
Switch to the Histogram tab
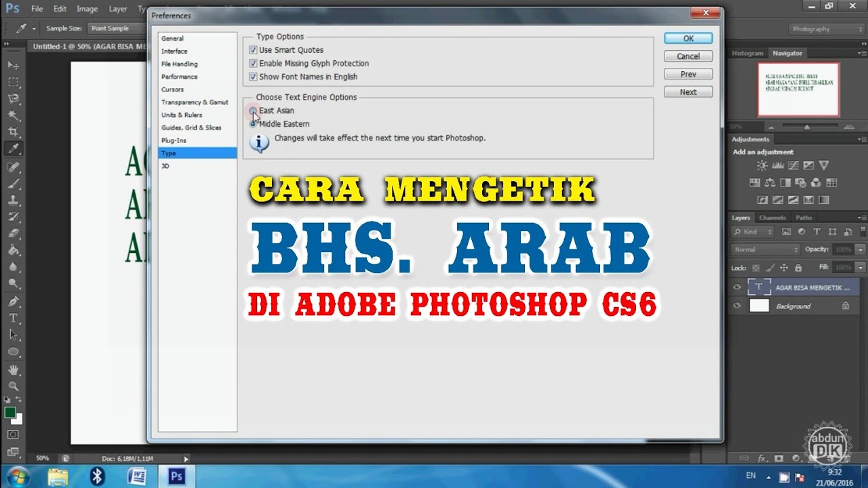747,53
